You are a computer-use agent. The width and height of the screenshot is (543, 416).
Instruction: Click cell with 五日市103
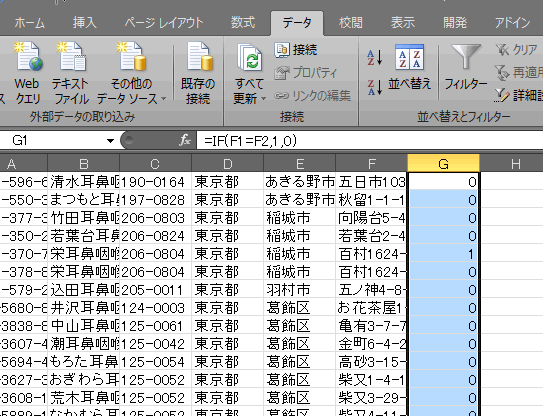coord(372,182)
